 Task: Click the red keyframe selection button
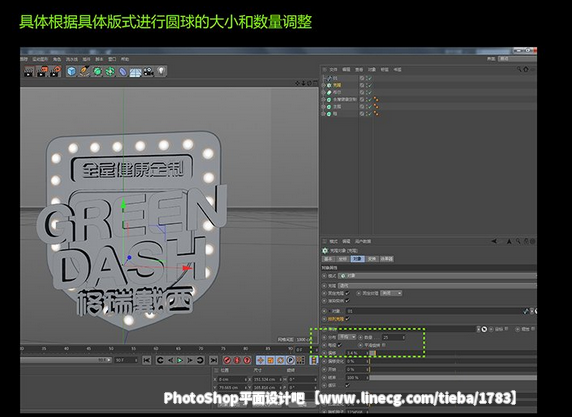(x=247, y=360)
